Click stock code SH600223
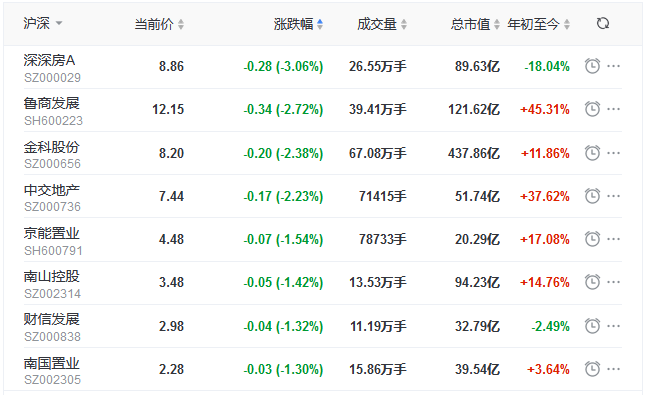This screenshot has height=395, width=647. [x=53, y=121]
